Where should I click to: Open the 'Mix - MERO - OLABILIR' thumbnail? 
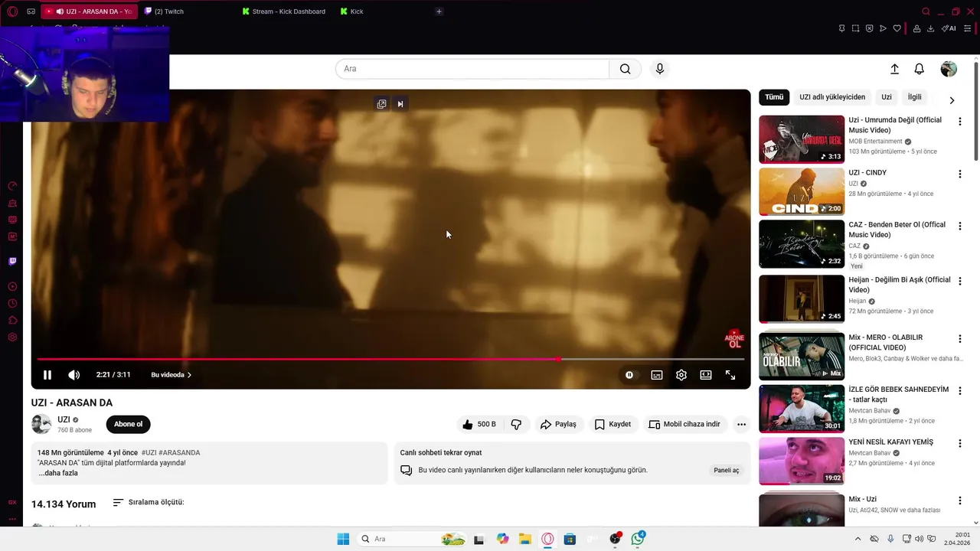(x=802, y=357)
